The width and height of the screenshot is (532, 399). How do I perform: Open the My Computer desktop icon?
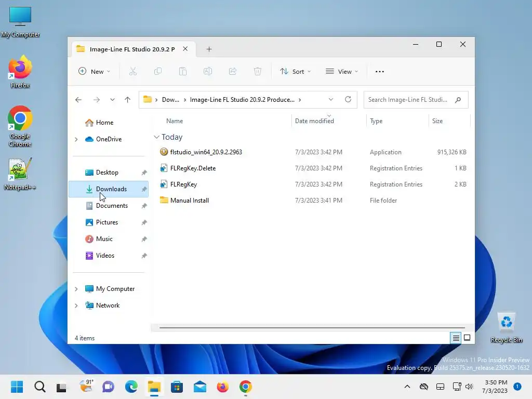pyautogui.click(x=20, y=22)
